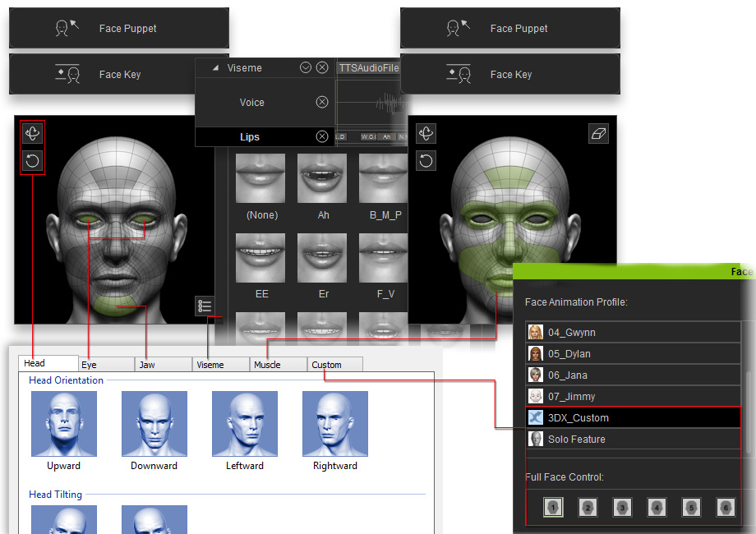Switch to the Jaw tab
This screenshot has width=756, height=534.
164,365
